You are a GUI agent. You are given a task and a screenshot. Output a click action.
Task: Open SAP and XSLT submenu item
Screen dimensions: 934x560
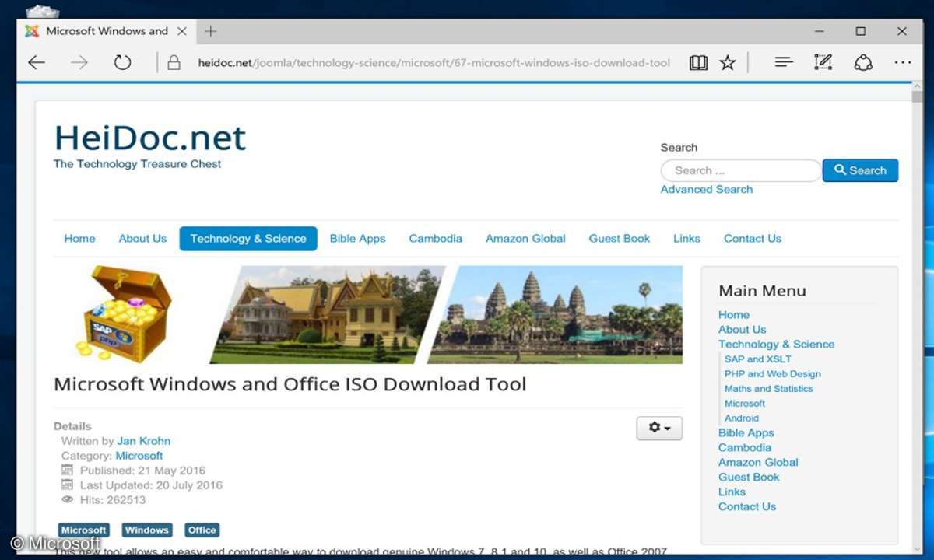click(758, 359)
